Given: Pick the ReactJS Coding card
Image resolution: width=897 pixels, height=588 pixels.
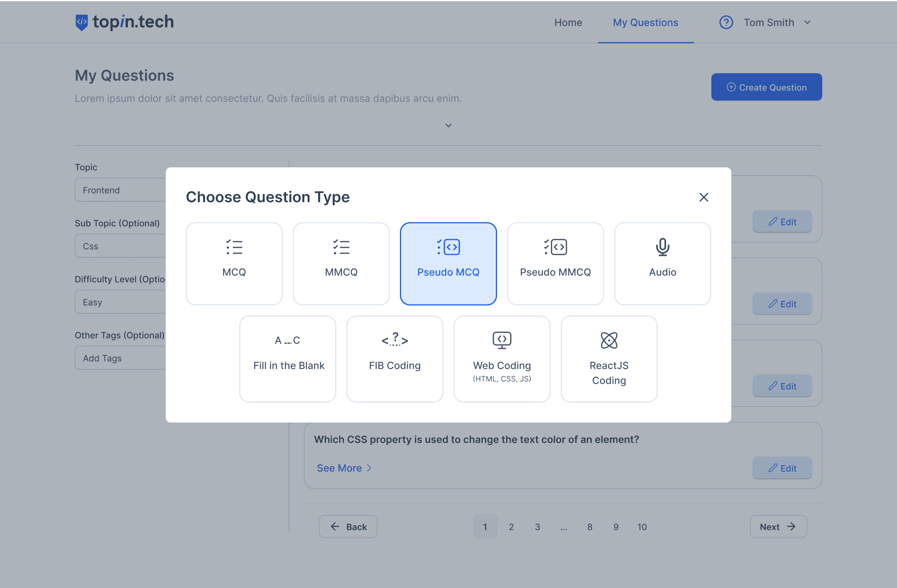Looking at the screenshot, I should click(609, 359).
